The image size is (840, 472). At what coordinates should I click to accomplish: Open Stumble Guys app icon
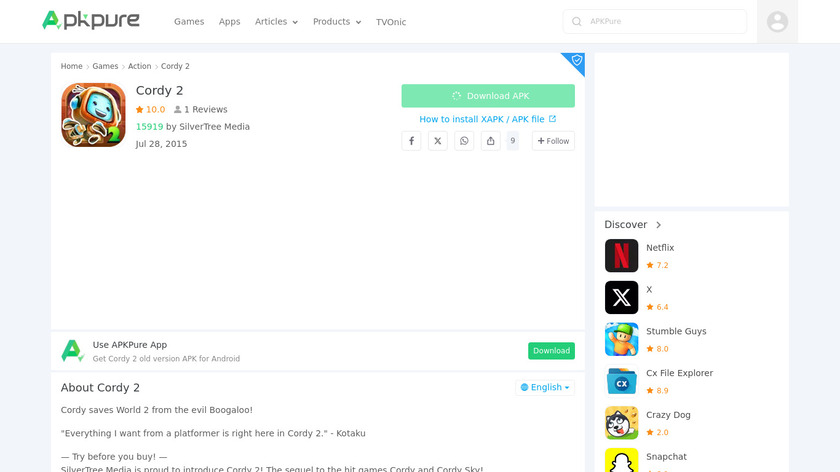point(621,339)
